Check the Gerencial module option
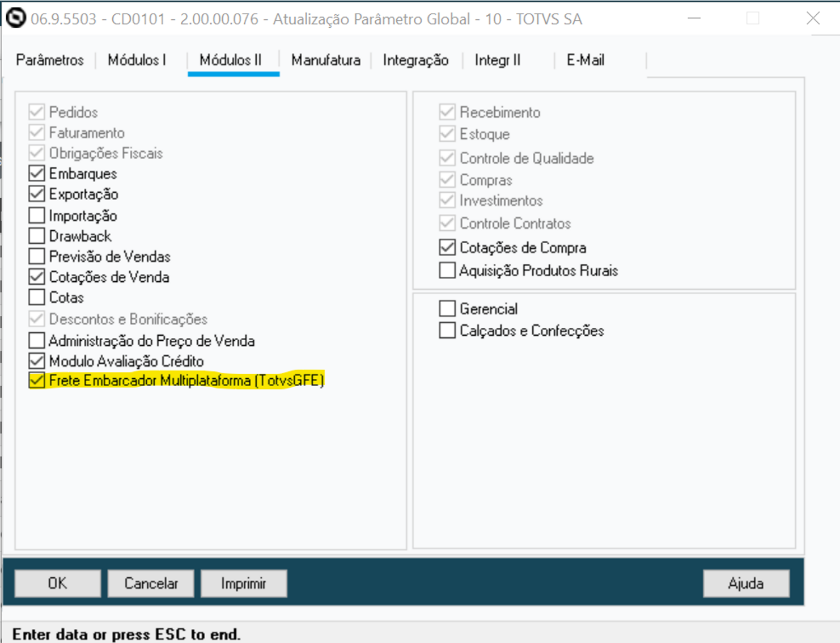Screen dimensions: 840x643 tap(447, 308)
